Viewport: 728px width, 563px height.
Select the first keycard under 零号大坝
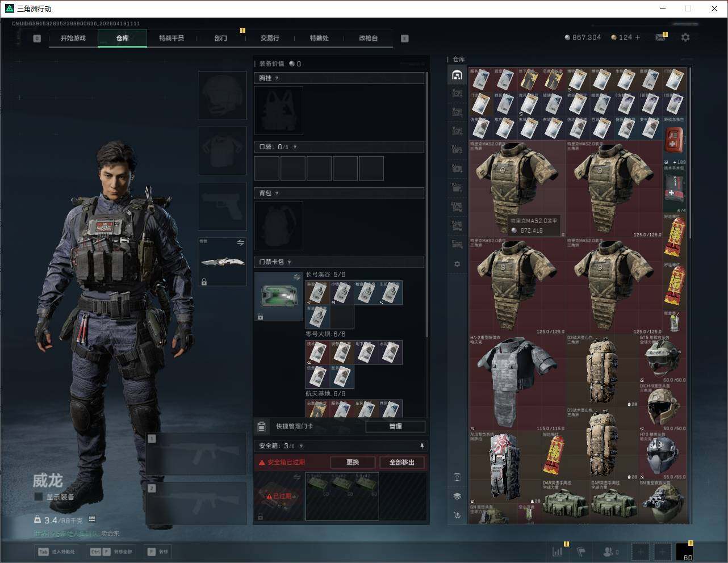[317, 352]
